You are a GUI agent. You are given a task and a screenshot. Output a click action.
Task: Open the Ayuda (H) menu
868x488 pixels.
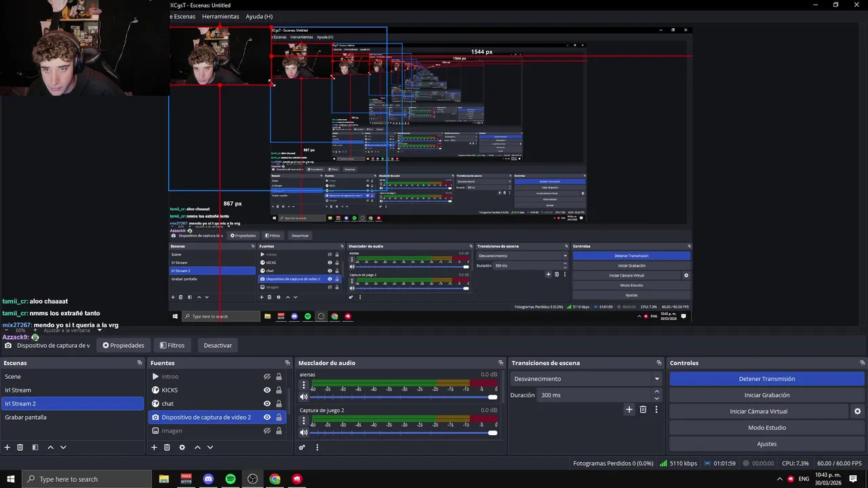259,16
